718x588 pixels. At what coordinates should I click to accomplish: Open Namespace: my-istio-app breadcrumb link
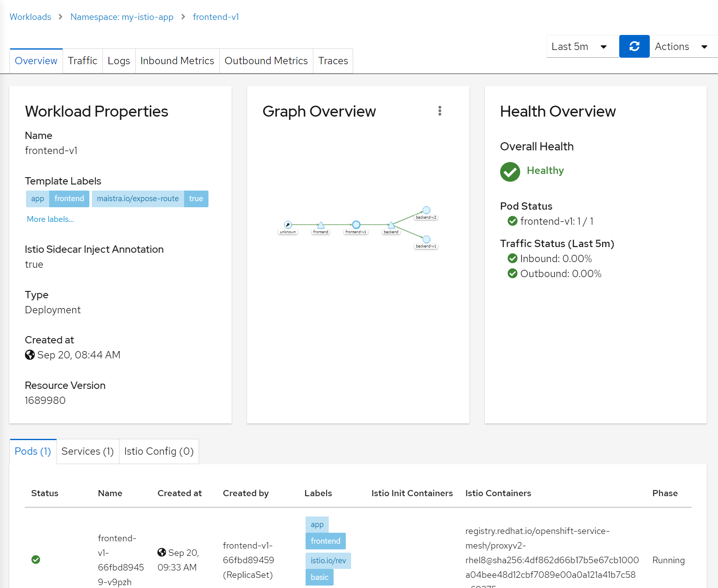122,17
